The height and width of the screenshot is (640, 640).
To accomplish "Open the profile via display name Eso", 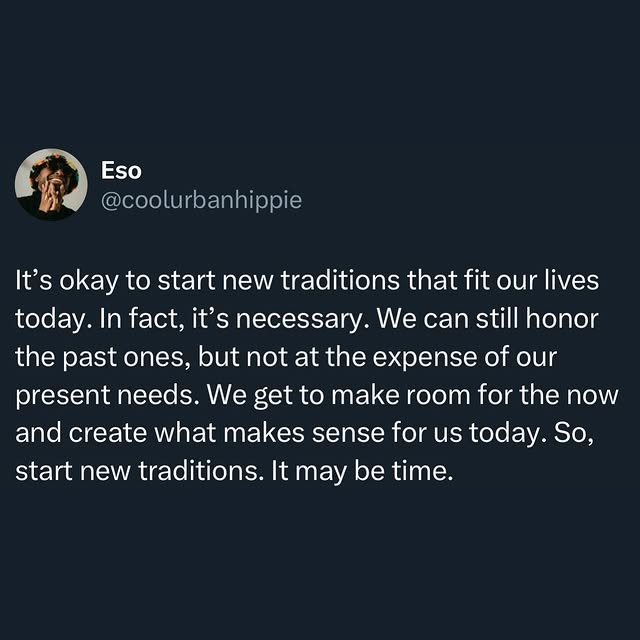I will point(121,171).
